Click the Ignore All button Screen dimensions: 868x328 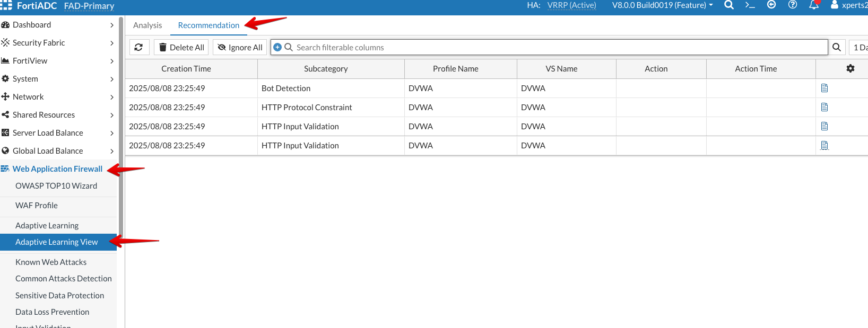240,47
